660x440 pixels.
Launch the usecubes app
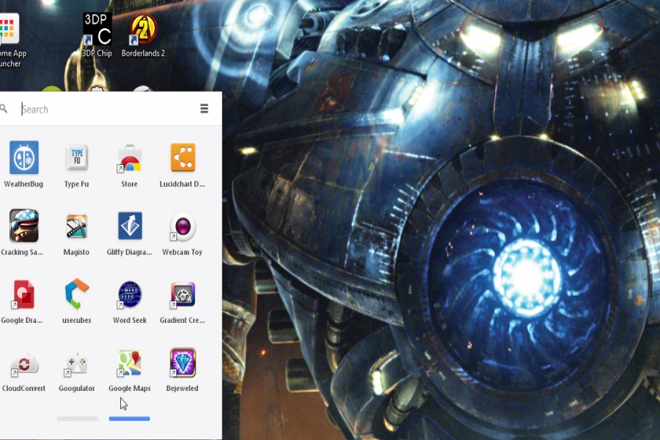(x=77, y=293)
